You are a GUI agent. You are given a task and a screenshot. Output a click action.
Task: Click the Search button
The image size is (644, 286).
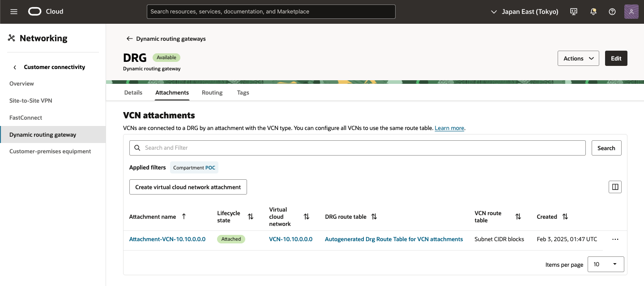click(606, 148)
